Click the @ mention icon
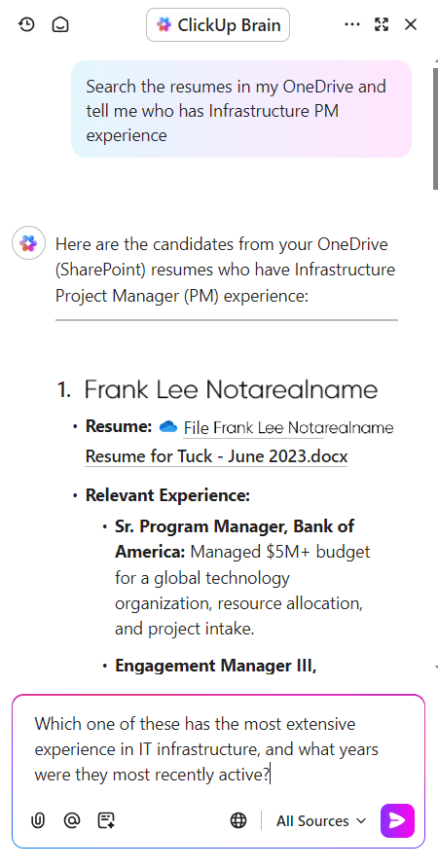Screen dimensions: 438x868 (72, 820)
